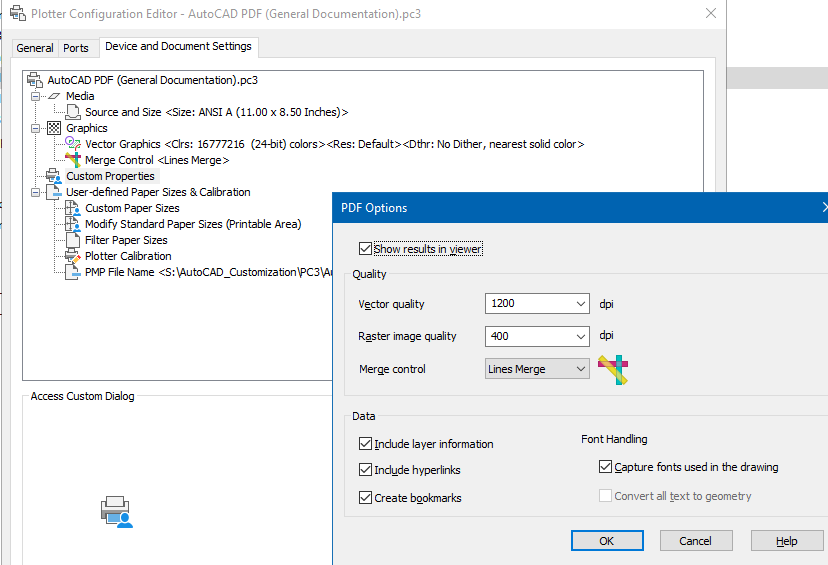
Task: Toggle Include layer information checkbox
Action: point(365,444)
